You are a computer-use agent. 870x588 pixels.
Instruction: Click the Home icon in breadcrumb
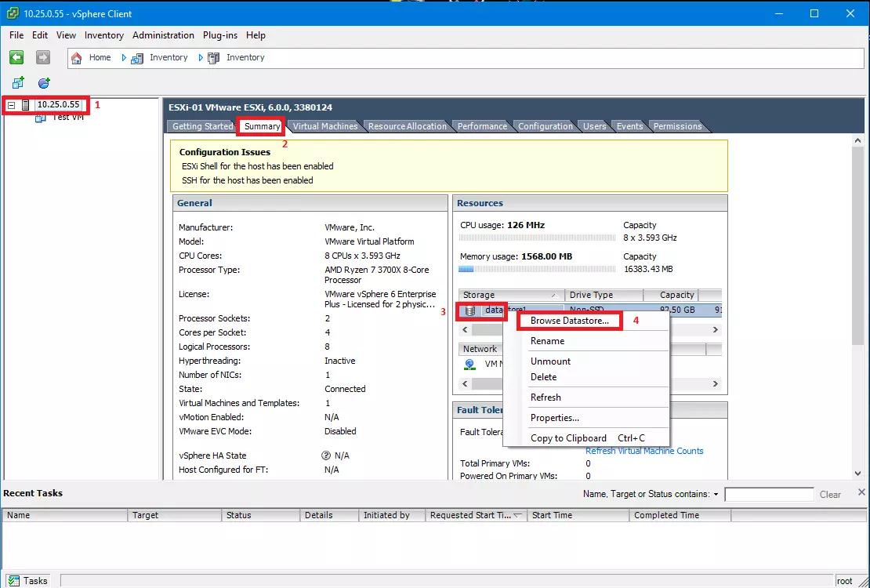77,58
